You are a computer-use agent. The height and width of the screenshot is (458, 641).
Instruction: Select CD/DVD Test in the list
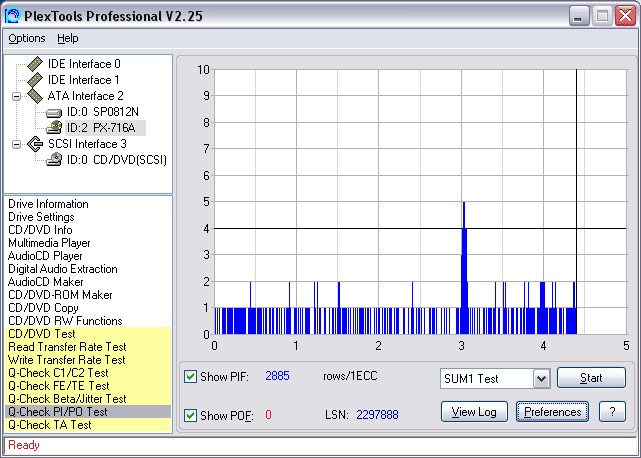tap(88, 334)
